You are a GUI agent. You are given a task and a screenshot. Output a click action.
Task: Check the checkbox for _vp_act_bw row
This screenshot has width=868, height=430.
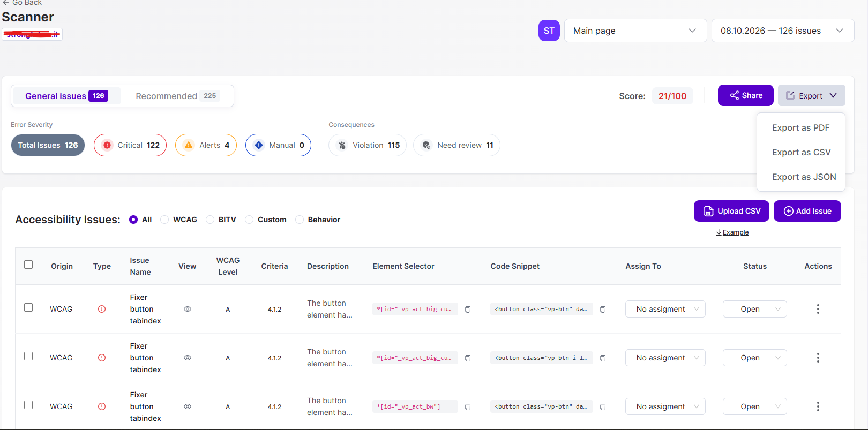(28, 405)
